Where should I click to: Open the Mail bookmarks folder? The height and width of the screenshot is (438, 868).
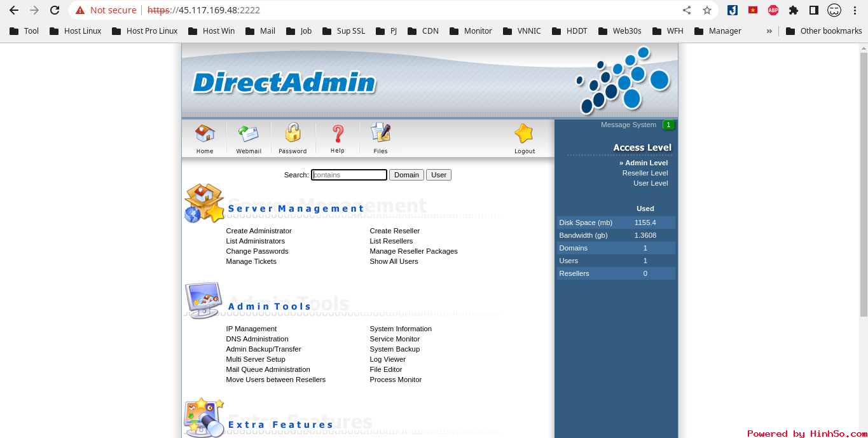click(260, 31)
